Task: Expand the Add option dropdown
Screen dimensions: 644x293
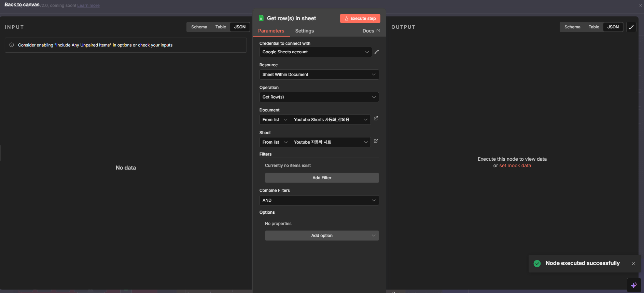Action: coord(322,236)
